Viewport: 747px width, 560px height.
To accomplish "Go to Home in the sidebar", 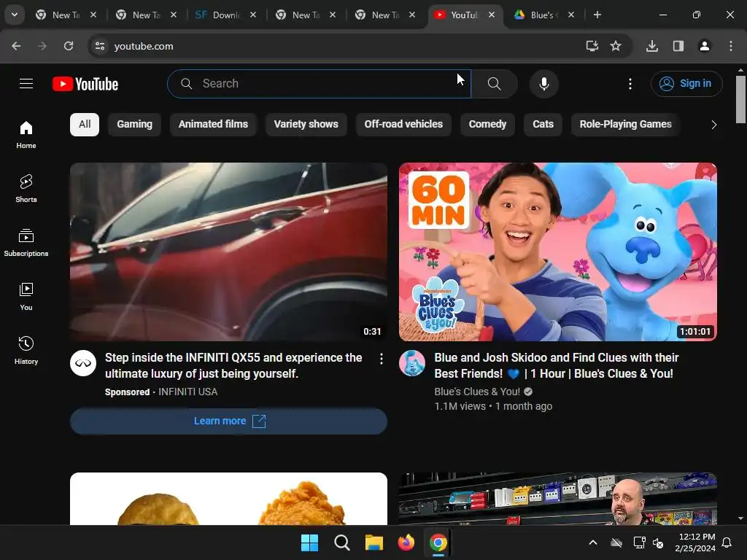I will [x=26, y=135].
